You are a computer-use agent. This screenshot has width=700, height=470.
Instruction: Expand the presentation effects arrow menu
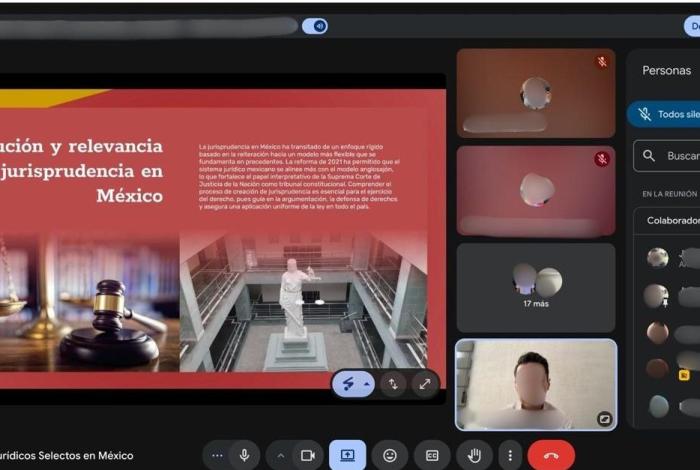tap(367, 384)
